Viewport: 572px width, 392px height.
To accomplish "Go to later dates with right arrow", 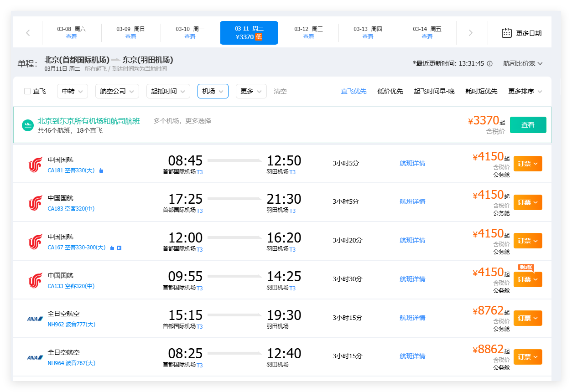I will click(471, 33).
